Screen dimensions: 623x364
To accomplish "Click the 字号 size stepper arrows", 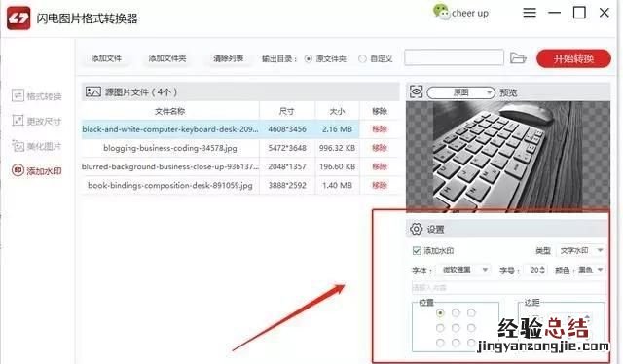I will (x=542, y=270).
